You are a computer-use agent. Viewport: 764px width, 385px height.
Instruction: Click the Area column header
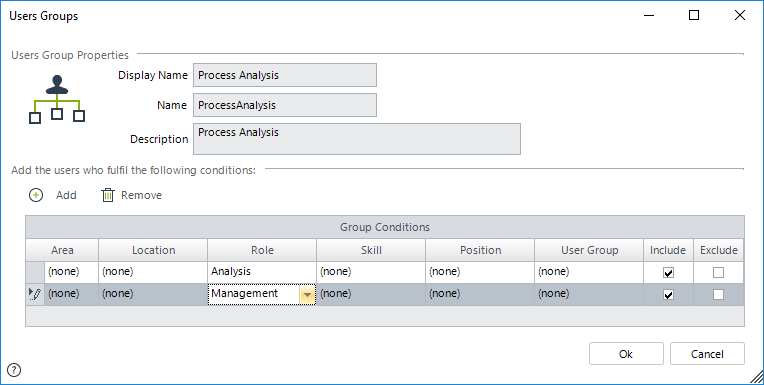(x=62, y=250)
